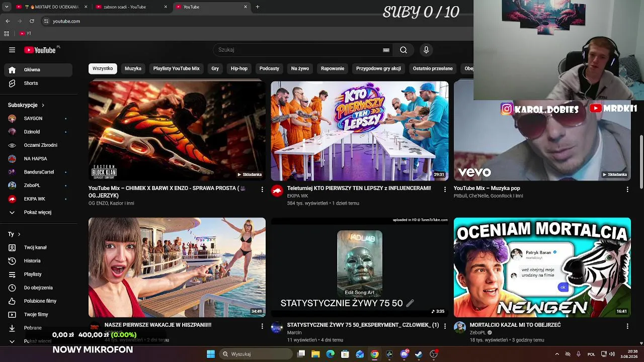The height and width of the screenshot is (362, 644).
Task: Expand the Ty section arrow
Action: point(19,234)
